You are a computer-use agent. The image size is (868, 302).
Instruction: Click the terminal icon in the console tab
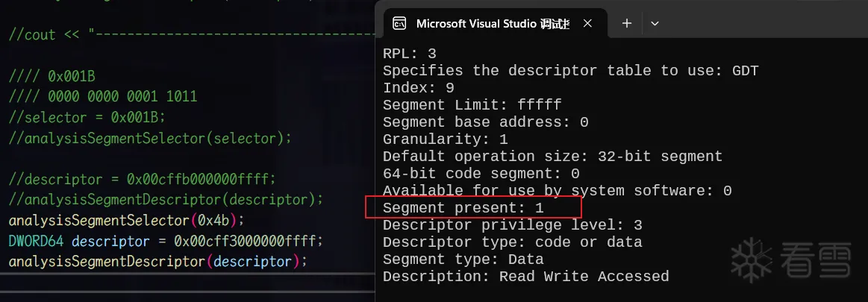[399, 23]
